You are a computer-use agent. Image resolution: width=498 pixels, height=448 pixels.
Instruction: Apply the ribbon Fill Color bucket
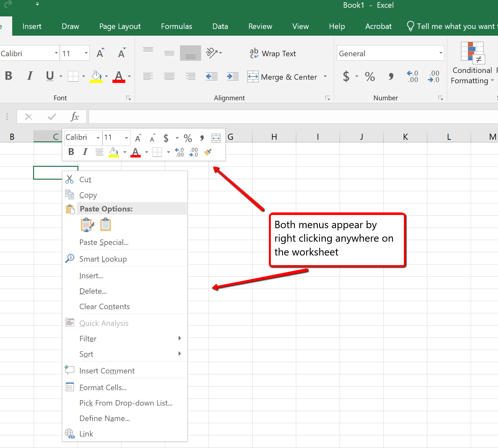96,76
